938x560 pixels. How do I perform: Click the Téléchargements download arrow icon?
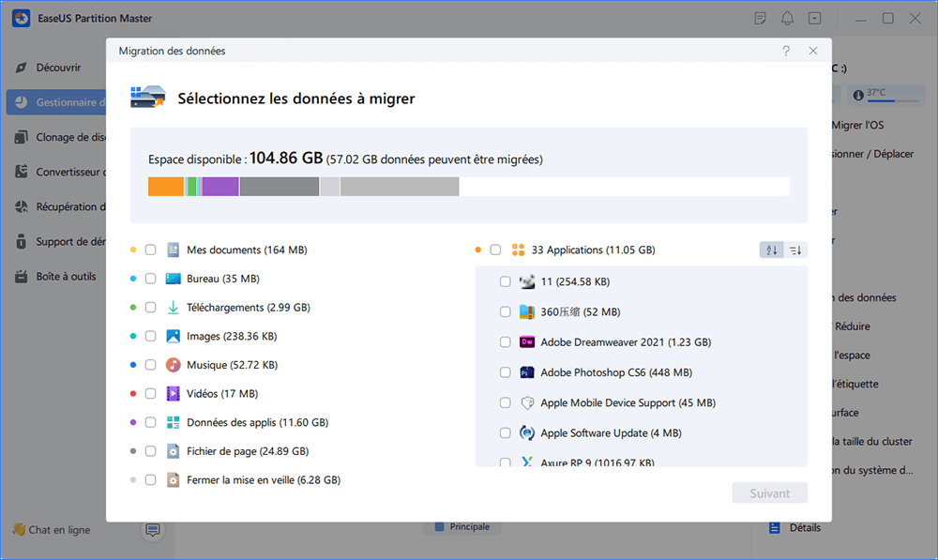pos(173,308)
